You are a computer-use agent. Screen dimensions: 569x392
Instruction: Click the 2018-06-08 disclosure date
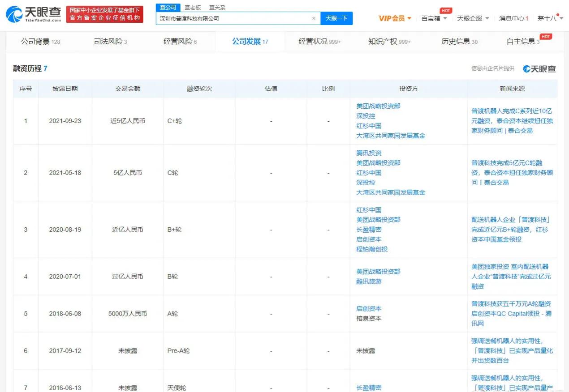(x=65, y=314)
